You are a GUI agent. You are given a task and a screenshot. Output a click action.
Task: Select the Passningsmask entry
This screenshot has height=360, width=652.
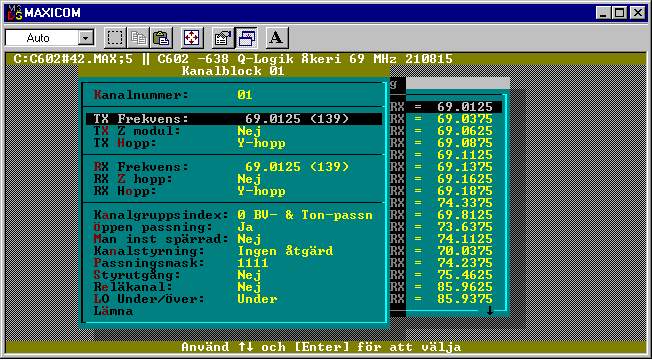pyautogui.click(x=234, y=263)
